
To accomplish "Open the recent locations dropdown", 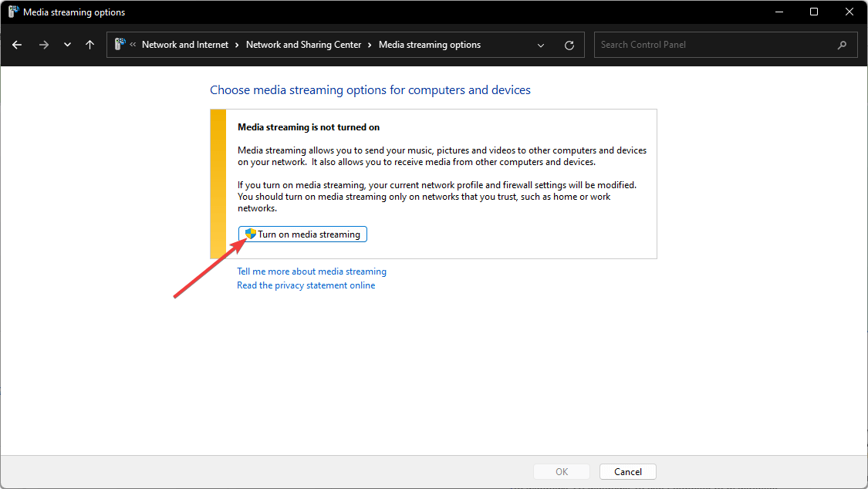I will click(67, 45).
